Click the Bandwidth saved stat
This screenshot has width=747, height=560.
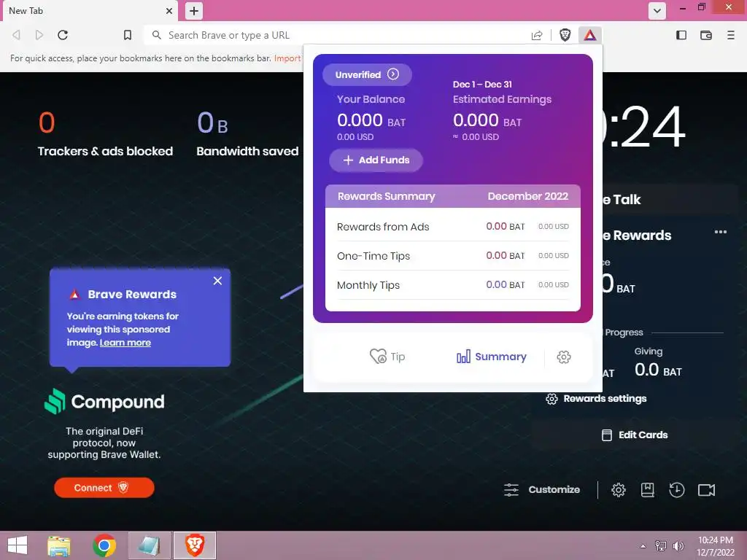click(x=247, y=134)
